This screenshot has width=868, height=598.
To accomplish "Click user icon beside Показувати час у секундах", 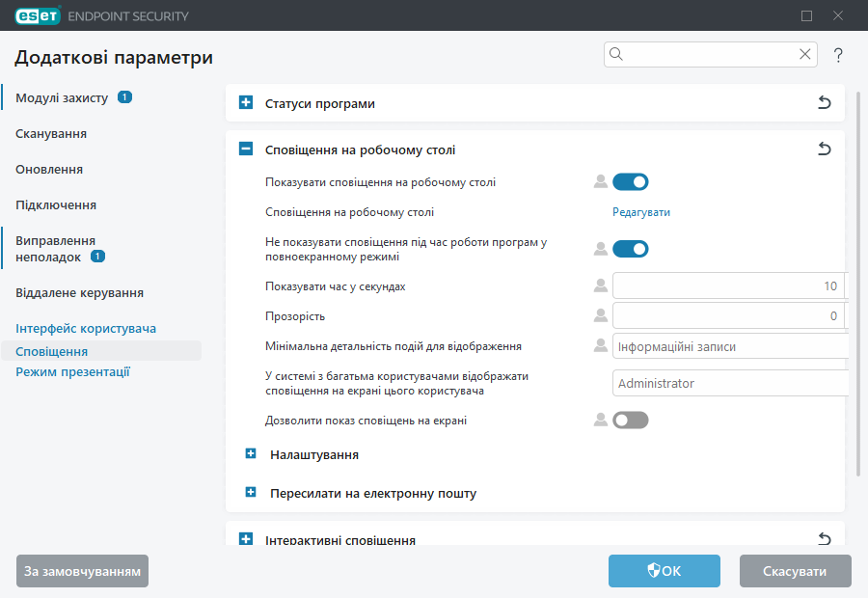I will pyautogui.click(x=601, y=285).
